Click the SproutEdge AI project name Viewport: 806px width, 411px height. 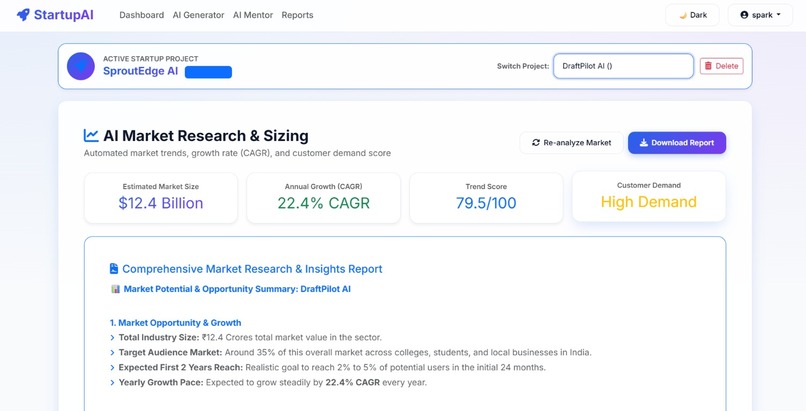[140, 71]
